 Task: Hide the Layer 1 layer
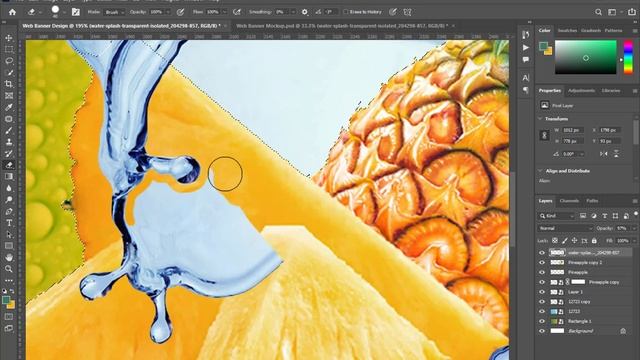pyautogui.click(x=542, y=292)
